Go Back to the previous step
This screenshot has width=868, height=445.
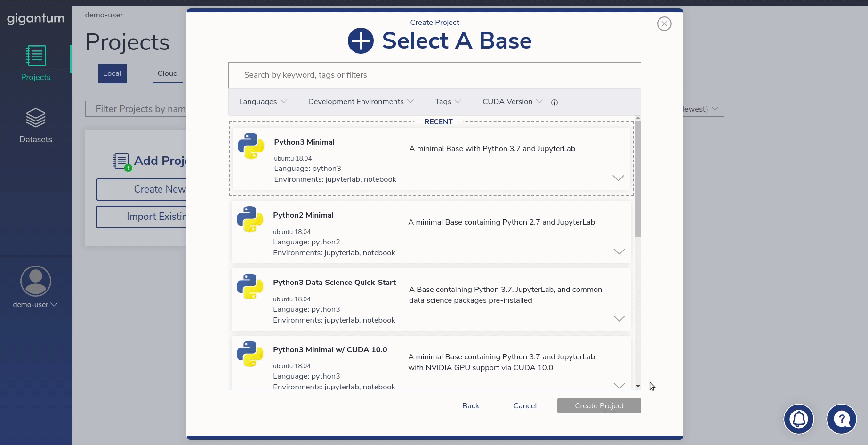pyautogui.click(x=471, y=406)
